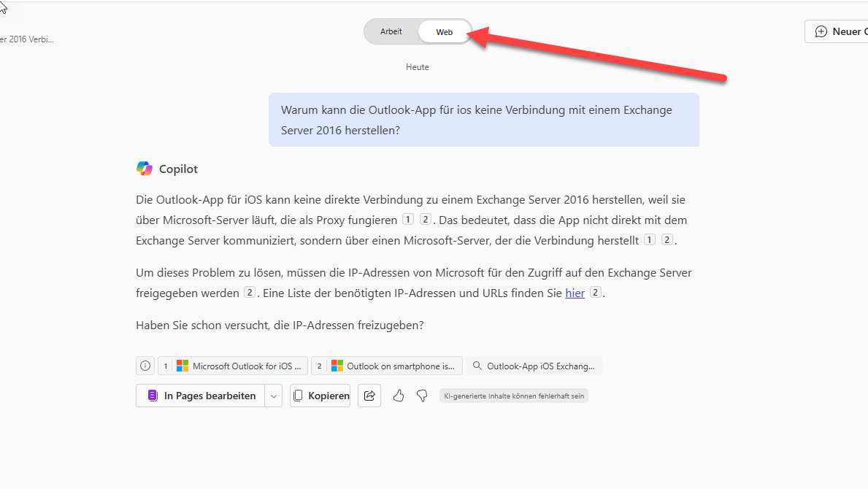
Task: Open source 1 Microsoft Outlook for iOS
Action: (239, 366)
